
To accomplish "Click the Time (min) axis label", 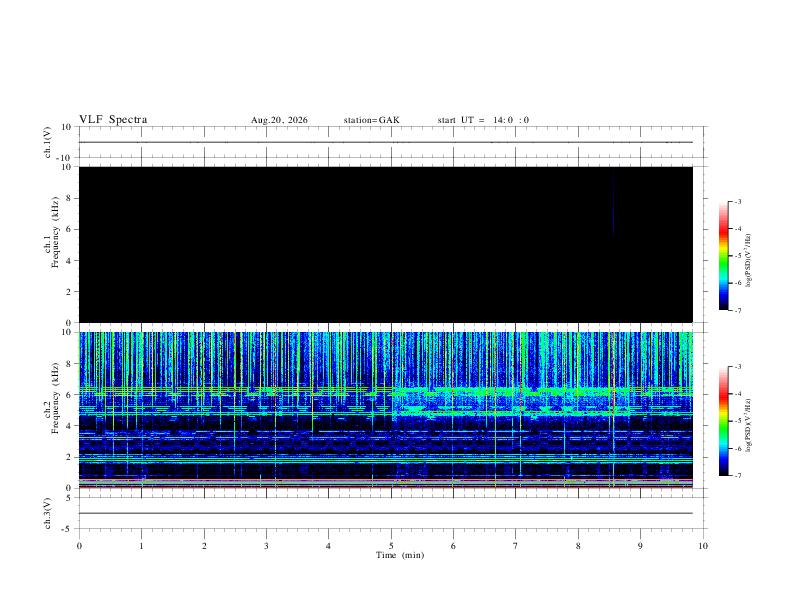I will pos(400,555).
